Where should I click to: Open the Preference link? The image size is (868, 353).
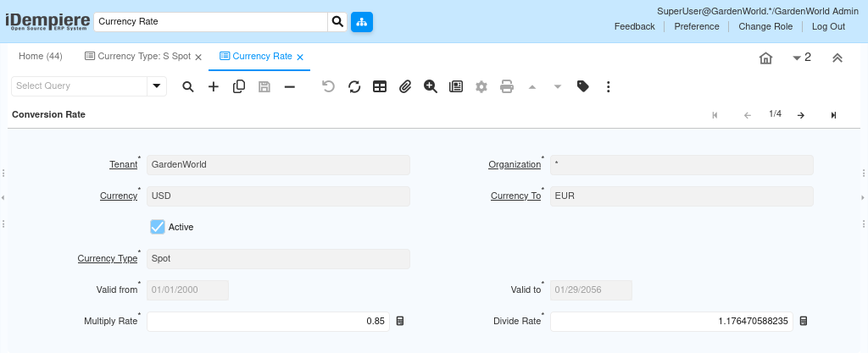click(x=697, y=26)
